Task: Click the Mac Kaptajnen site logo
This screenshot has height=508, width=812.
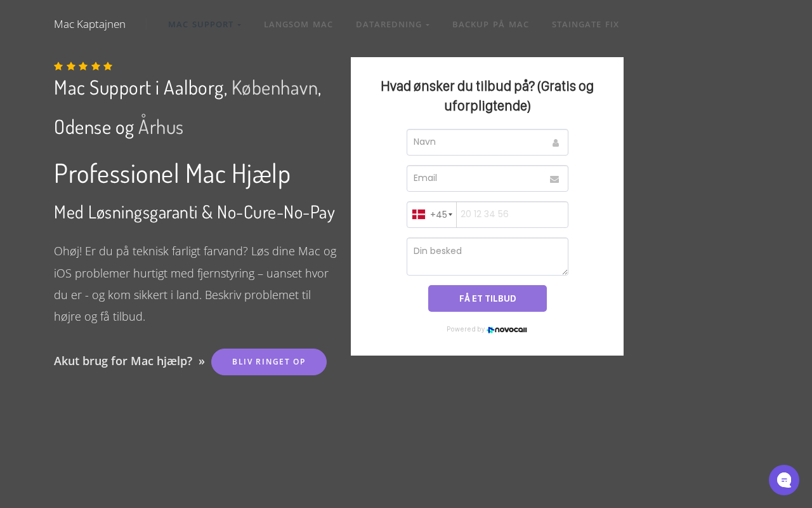Action: (90, 24)
